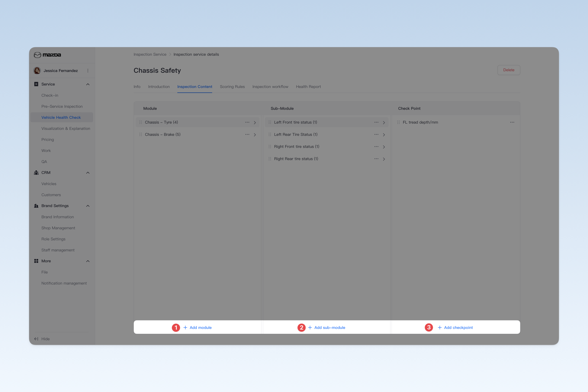The height and width of the screenshot is (392, 588).
Task: Open options for Right Rear tire status
Action: (x=376, y=159)
